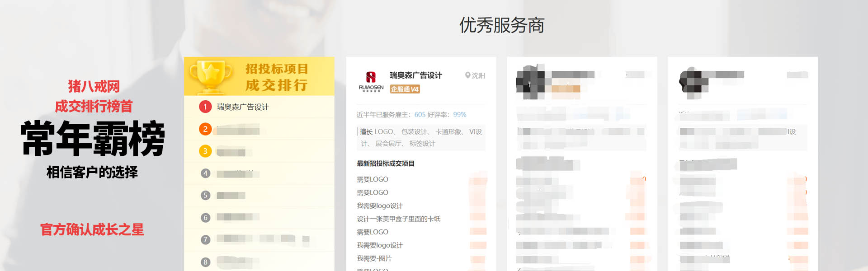Click the 优秀服务商 section heading

point(502,25)
